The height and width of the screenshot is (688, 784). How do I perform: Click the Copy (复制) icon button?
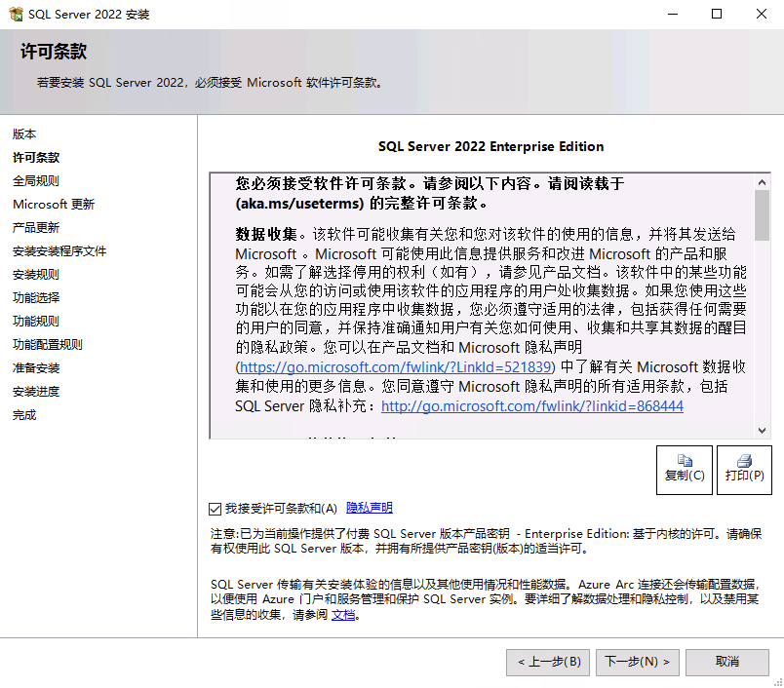(x=684, y=470)
